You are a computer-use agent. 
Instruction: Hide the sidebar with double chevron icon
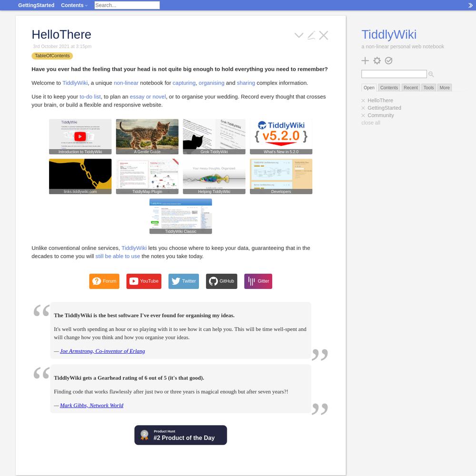[x=470, y=5]
